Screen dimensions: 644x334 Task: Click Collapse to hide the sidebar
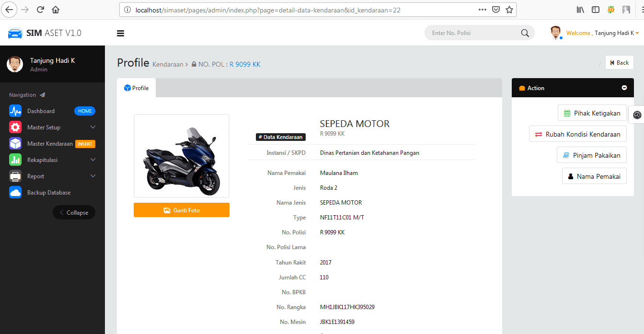click(x=74, y=212)
